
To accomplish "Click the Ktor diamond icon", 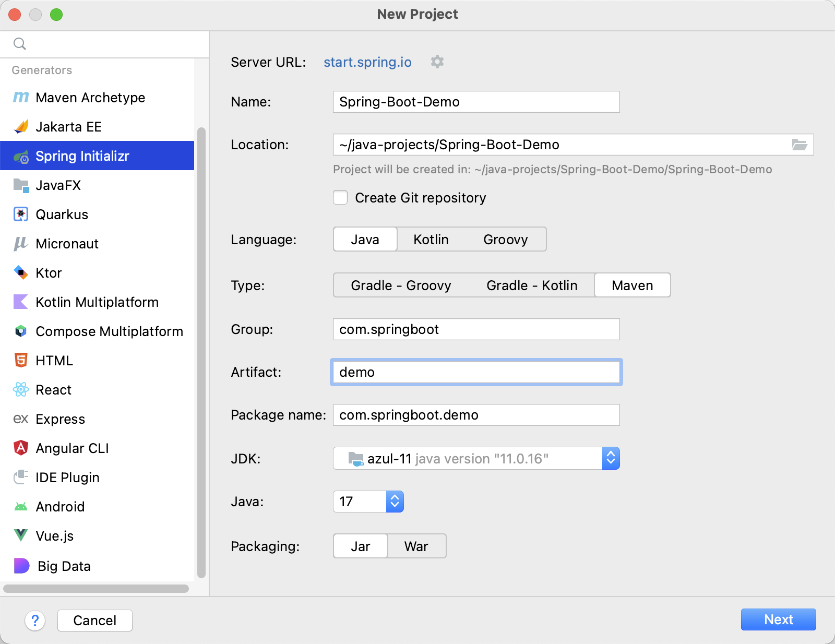I will [21, 273].
